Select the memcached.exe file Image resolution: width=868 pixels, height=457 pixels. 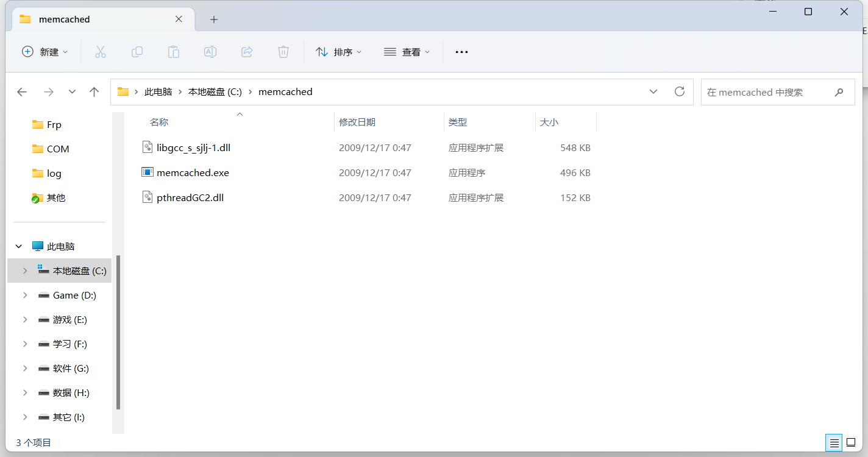click(x=193, y=173)
